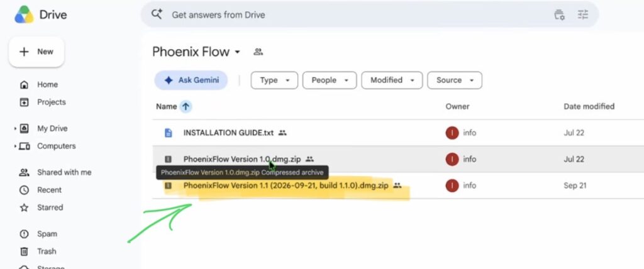Click the shared people icon beside Phoenix Flow
This screenshot has height=269, width=644.
click(258, 52)
